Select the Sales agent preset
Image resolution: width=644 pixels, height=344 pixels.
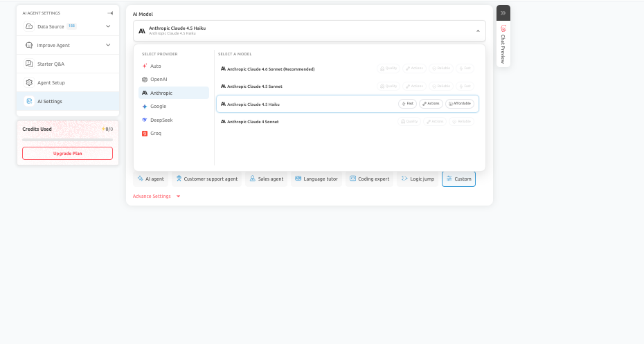pyautogui.click(x=267, y=179)
